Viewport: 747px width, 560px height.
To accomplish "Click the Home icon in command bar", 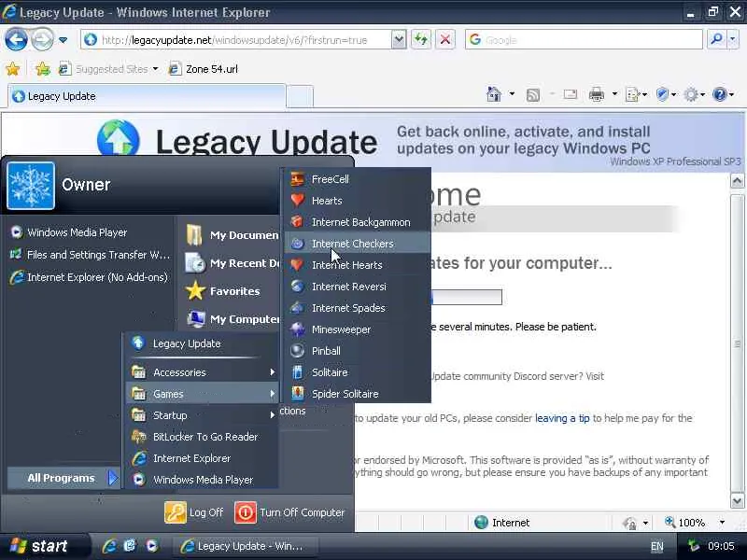I will tap(494, 94).
